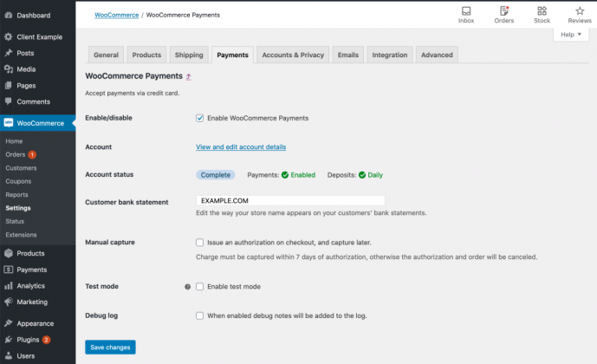Click the Products box icon in the sidebar
The height and width of the screenshot is (364, 597).
[x=9, y=253]
